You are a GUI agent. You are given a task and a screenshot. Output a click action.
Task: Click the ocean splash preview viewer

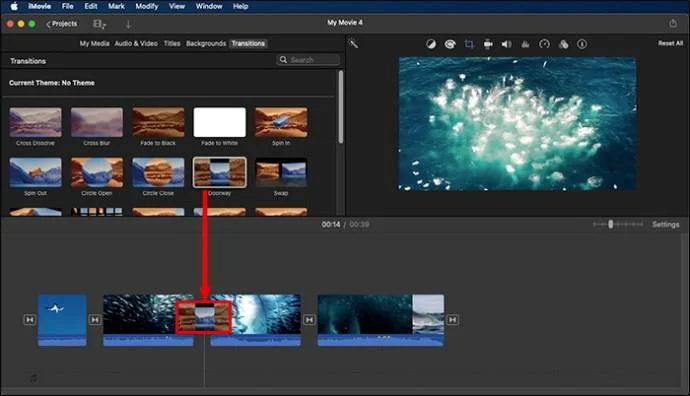pyautogui.click(x=517, y=124)
